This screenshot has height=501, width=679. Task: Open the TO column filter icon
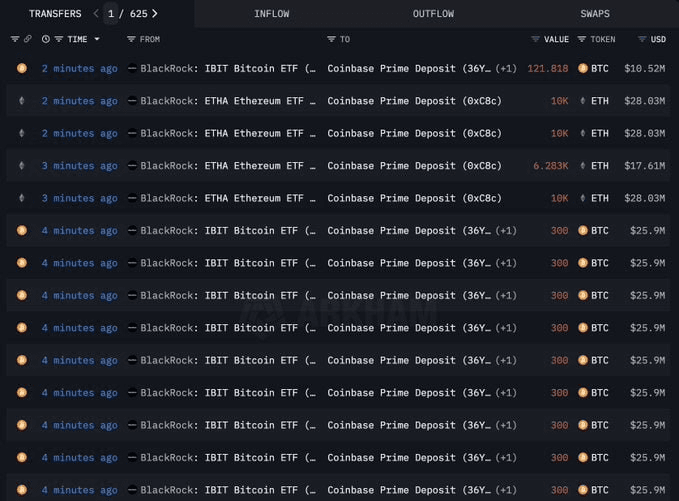pos(331,39)
